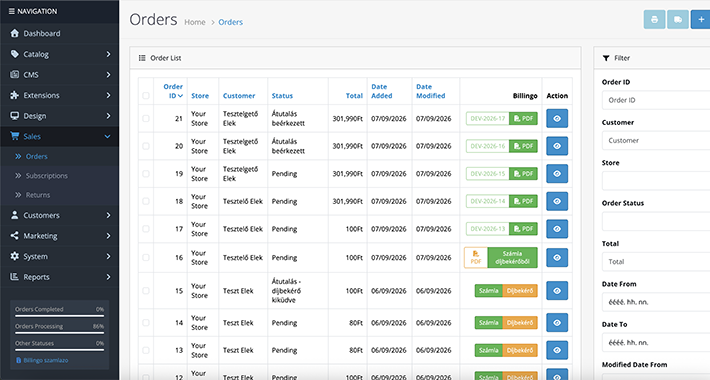This screenshot has height=380, width=710.
Task: Click the Orders Completed progress bar
Action: [x=59, y=316]
